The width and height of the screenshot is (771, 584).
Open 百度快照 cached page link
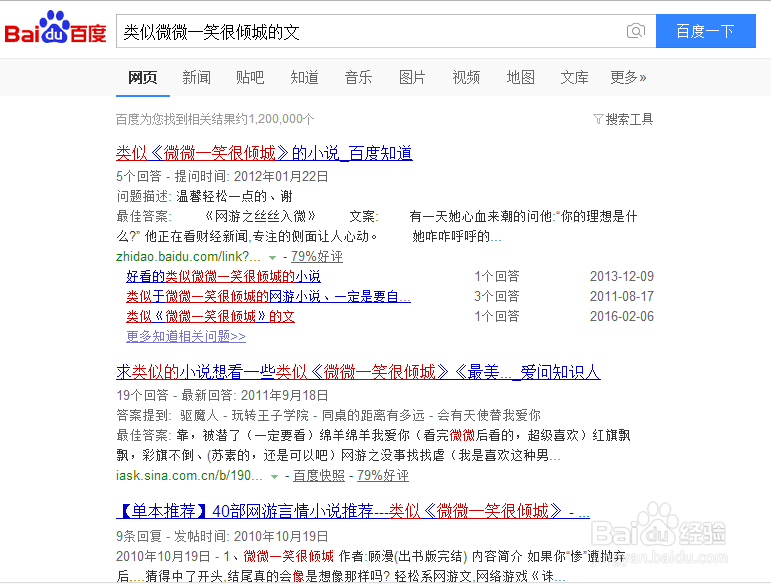click(x=319, y=475)
